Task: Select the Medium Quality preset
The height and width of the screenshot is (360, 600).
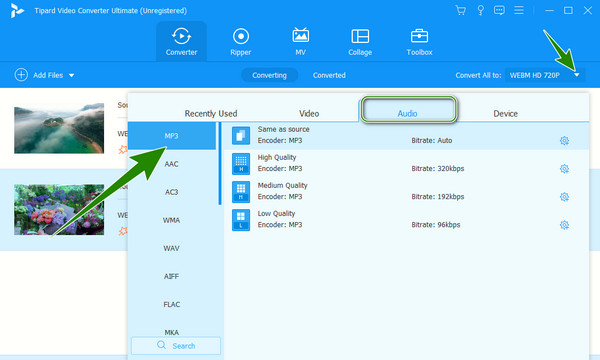Action: (x=406, y=192)
